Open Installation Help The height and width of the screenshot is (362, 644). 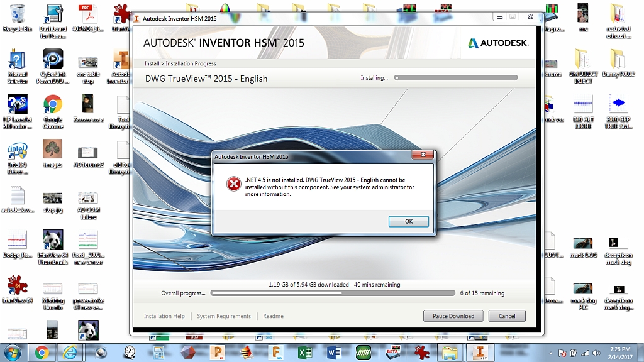click(164, 316)
